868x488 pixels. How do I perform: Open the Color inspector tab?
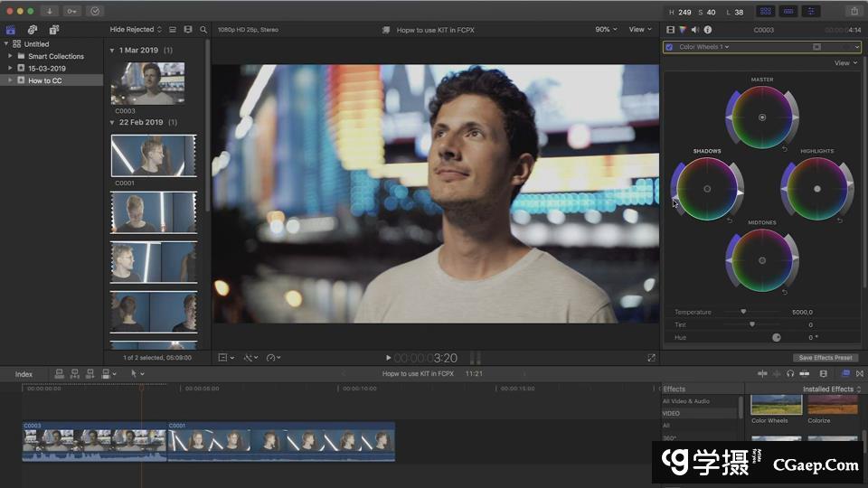pos(683,30)
